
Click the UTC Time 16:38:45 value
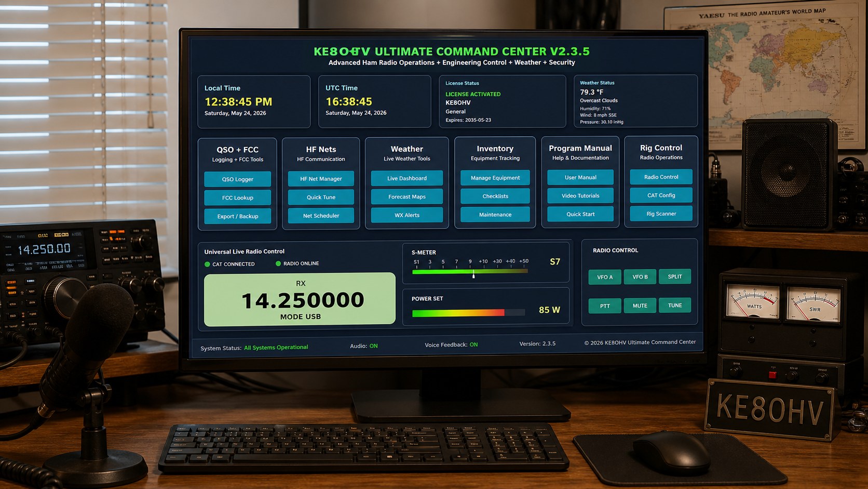tap(349, 102)
